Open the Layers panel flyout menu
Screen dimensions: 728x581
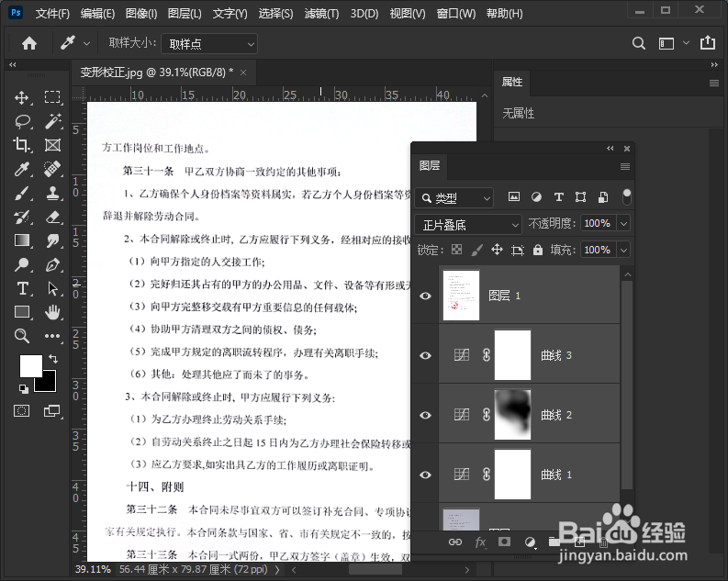625,166
